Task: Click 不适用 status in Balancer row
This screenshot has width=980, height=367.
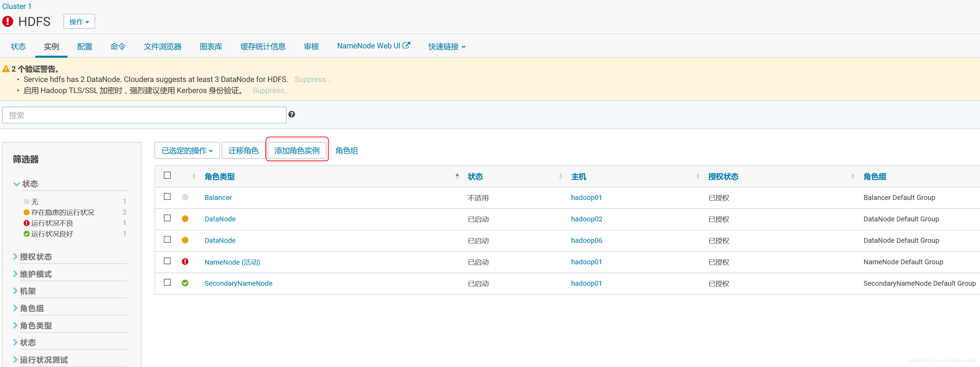Action: [x=478, y=198]
